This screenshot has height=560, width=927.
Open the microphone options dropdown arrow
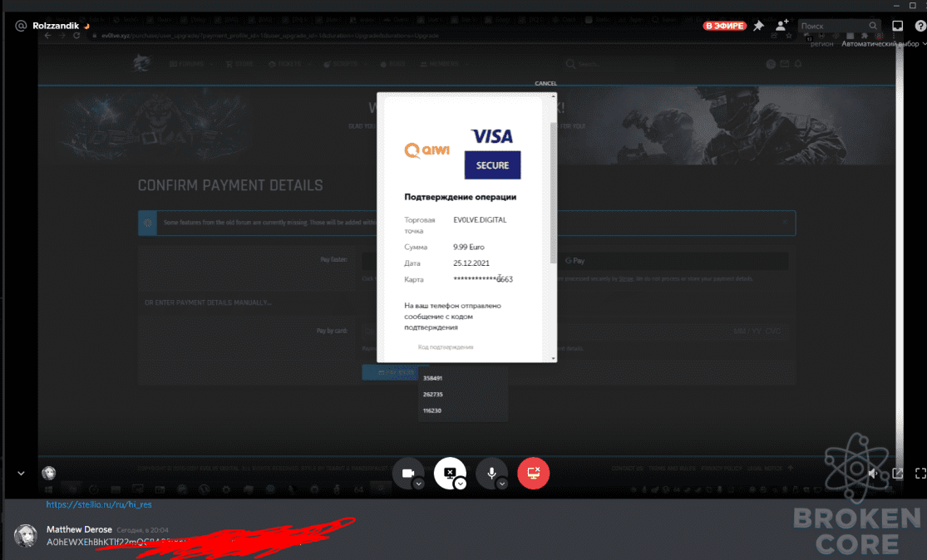tap(502, 484)
